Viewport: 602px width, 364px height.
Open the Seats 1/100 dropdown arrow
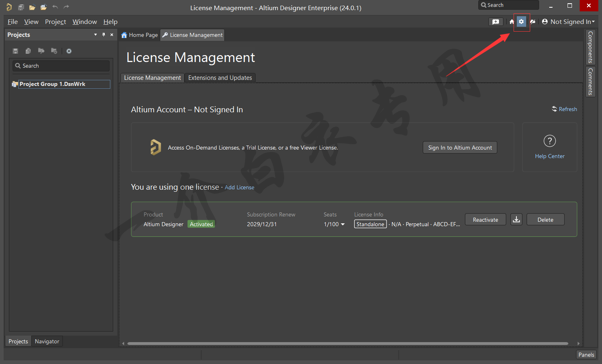coord(343,225)
